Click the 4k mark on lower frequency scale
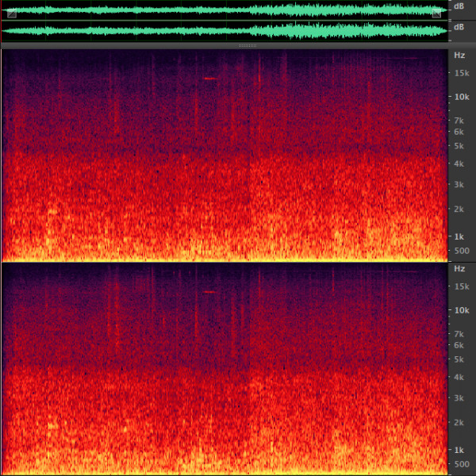 click(x=459, y=378)
